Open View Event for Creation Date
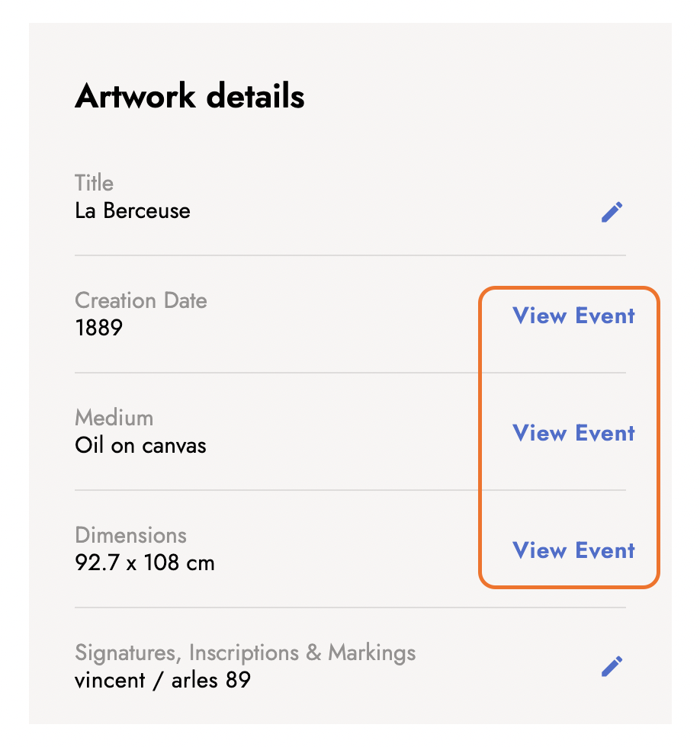This screenshot has width=700, height=747. pyautogui.click(x=573, y=316)
